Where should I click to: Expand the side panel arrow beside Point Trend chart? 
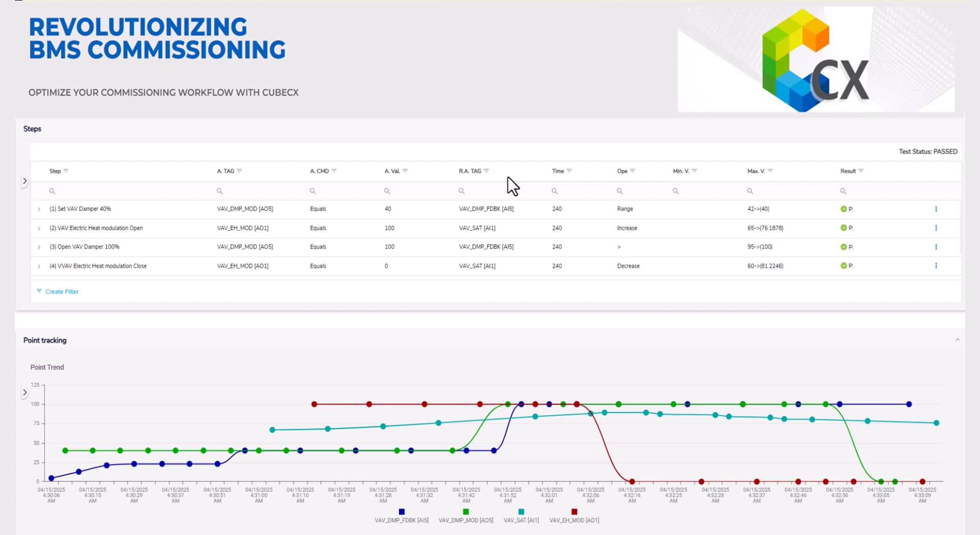pyautogui.click(x=25, y=393)
